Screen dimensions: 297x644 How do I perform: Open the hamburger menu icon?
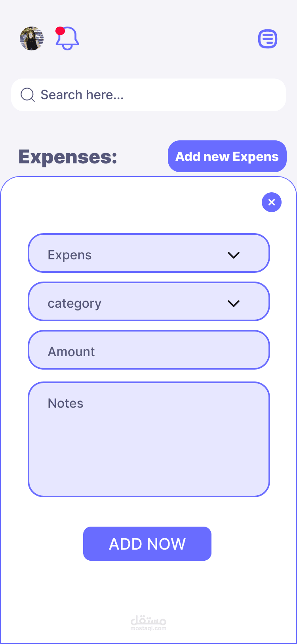[268, 39]
